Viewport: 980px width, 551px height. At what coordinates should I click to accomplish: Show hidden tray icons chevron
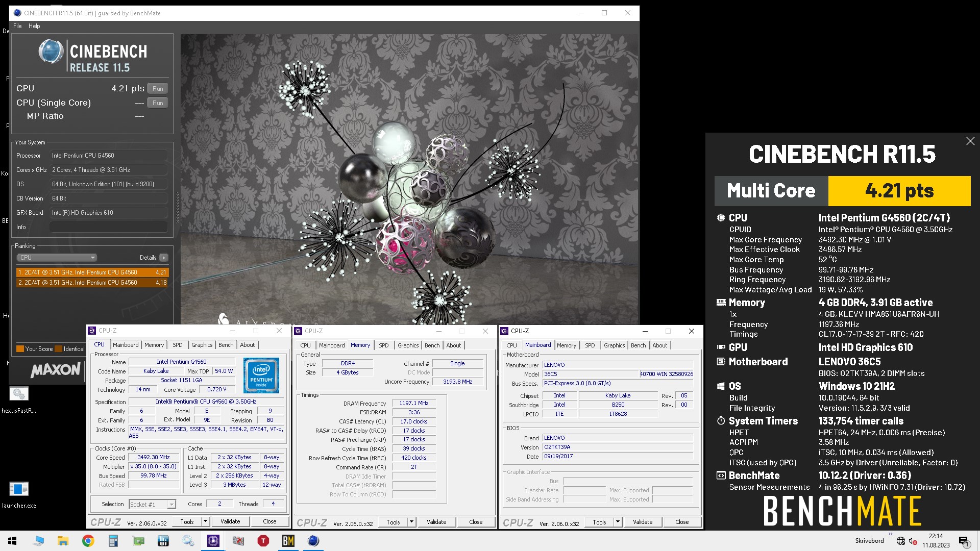(x=890, y=535)
